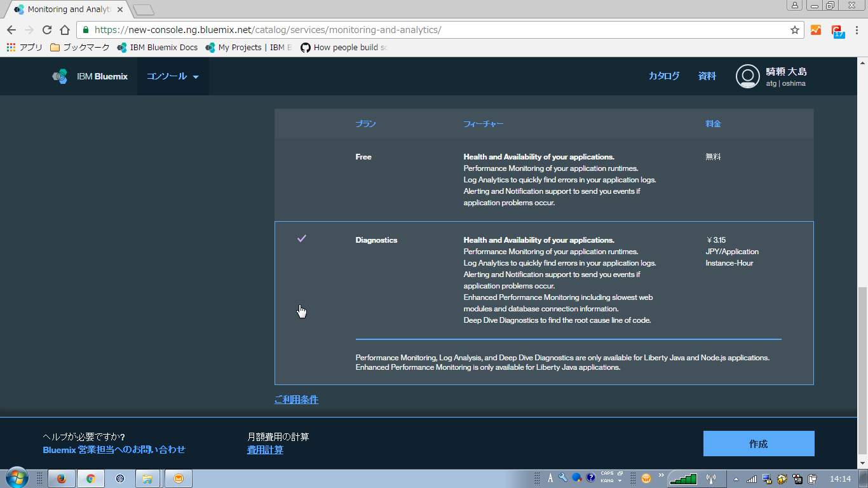Select the Free plan row
Viewport: 868px width, 488px height.
tap(544, 180)
